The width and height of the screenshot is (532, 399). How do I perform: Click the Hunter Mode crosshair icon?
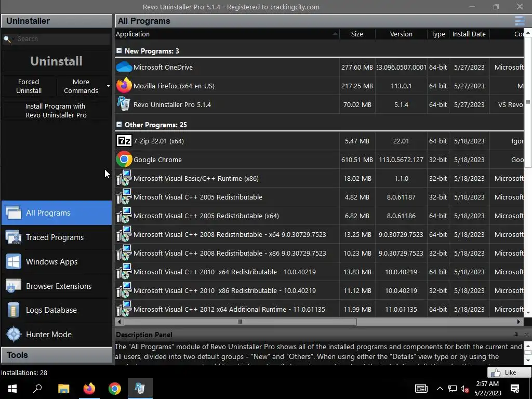(x=14, y=334)
